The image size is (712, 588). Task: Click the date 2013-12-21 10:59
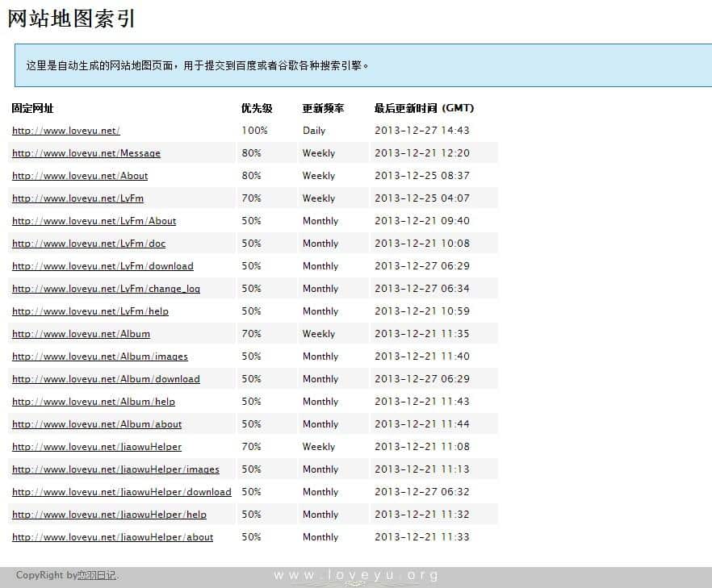coord(422,311)
